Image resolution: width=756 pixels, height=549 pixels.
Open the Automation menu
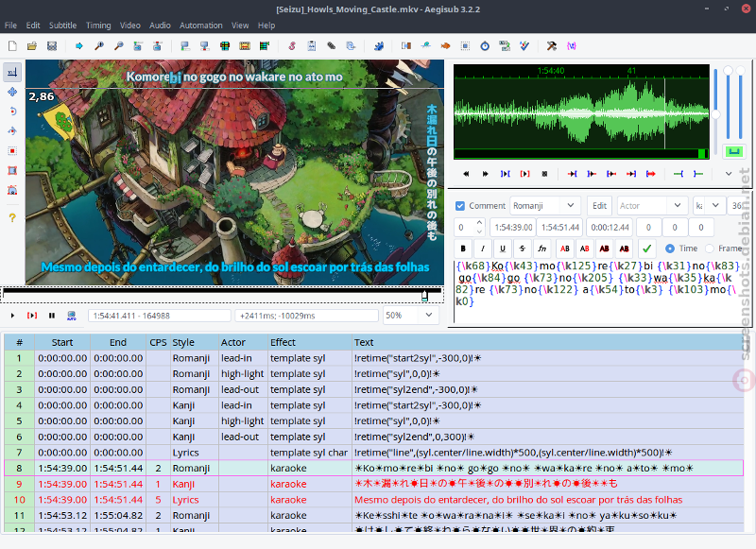(201, 26)
